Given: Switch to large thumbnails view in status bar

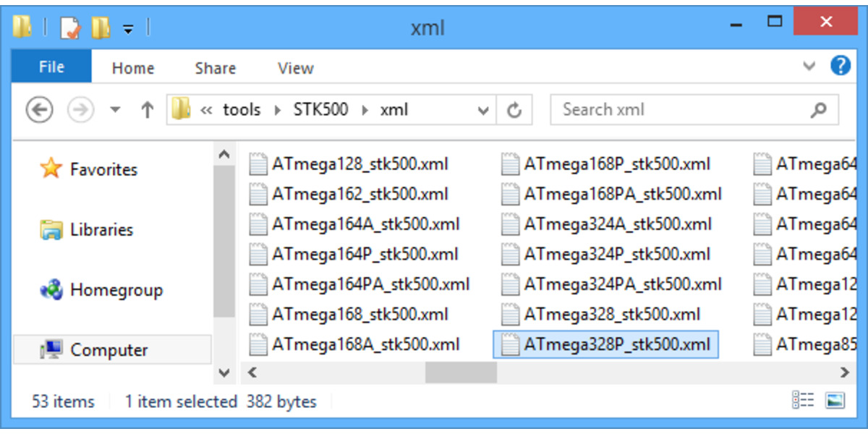Looking at the screenshot, I should coord(835,399).
